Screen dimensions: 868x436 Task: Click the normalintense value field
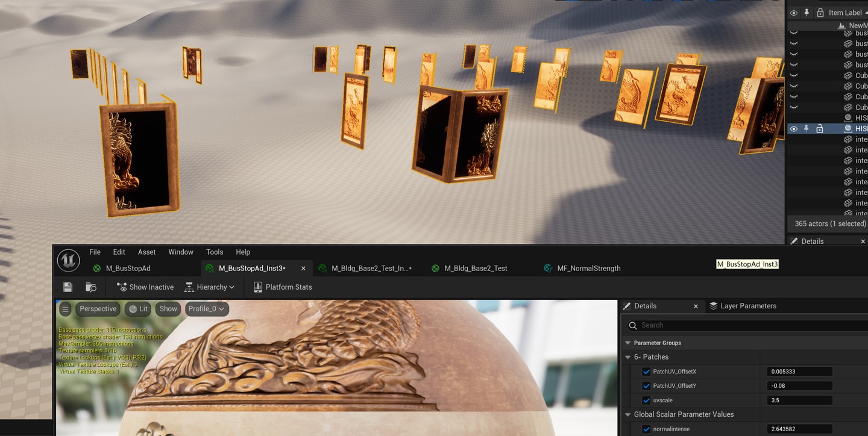coord(799,429)
